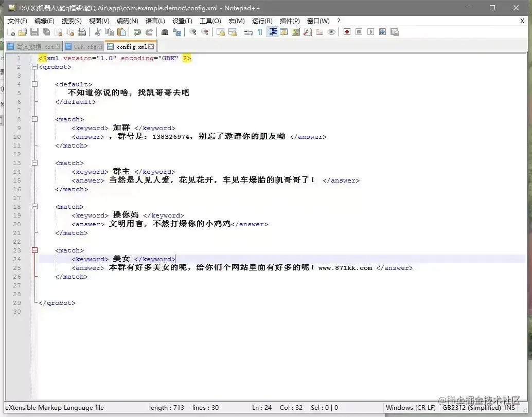Collapse the qrobot fold marker on line 2
Viewport: 532px width, 417px height.
click(34, 67)
